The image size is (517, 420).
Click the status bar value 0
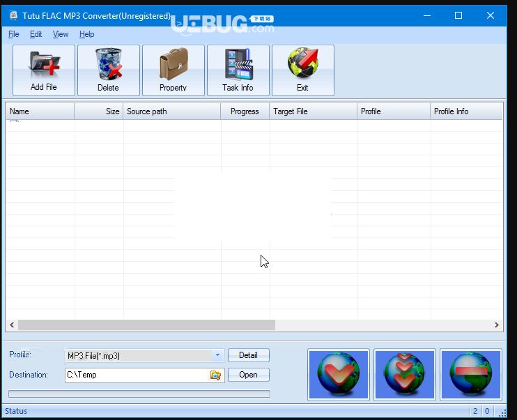(x=487, y=411)
